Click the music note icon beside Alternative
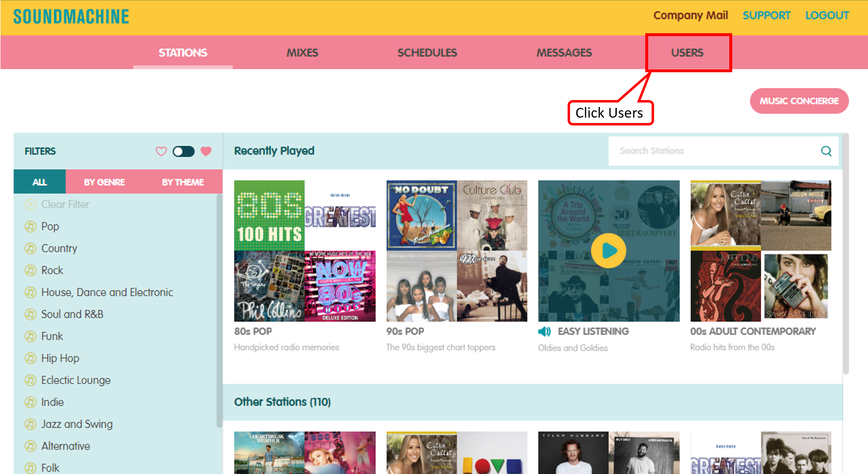Viewport: 868px width, 474px height. [x=30, y=446]
